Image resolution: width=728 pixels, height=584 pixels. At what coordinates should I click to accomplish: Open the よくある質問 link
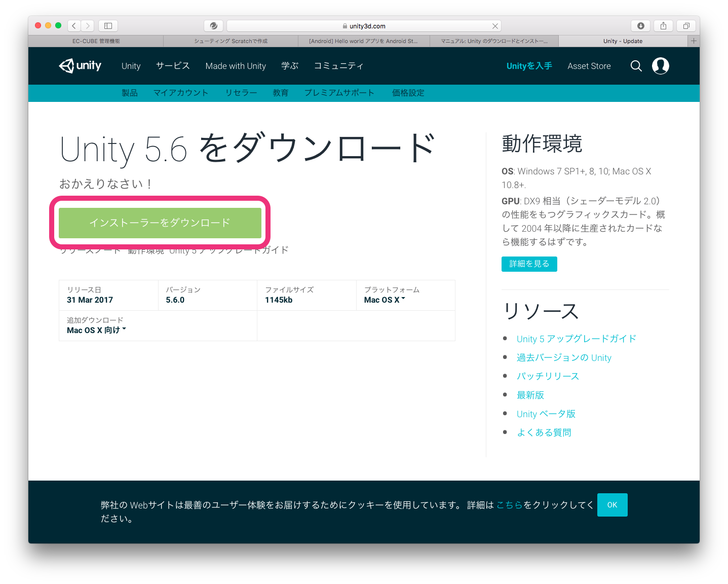pyautogui.click(x=544, y=432)
